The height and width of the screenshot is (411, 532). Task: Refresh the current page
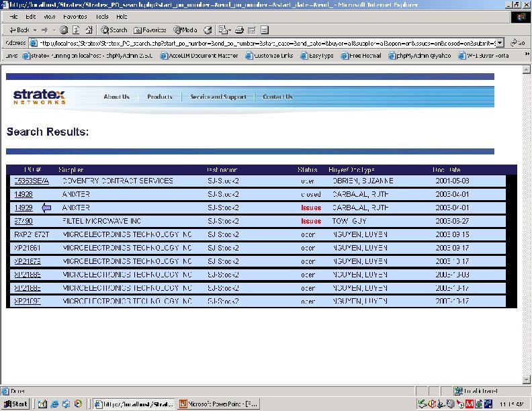(x=76, y=30)
